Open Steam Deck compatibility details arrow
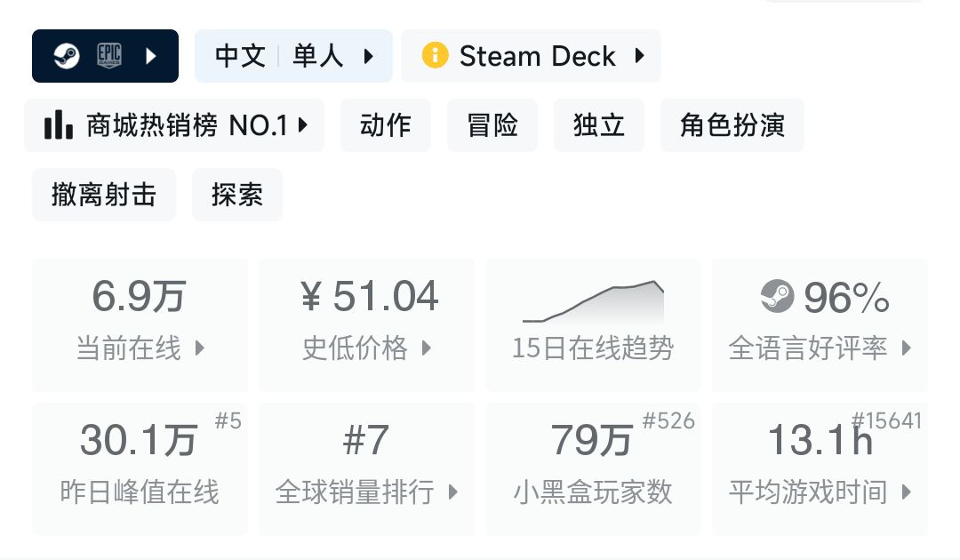The image size is (960, 560). click(639, 56)
